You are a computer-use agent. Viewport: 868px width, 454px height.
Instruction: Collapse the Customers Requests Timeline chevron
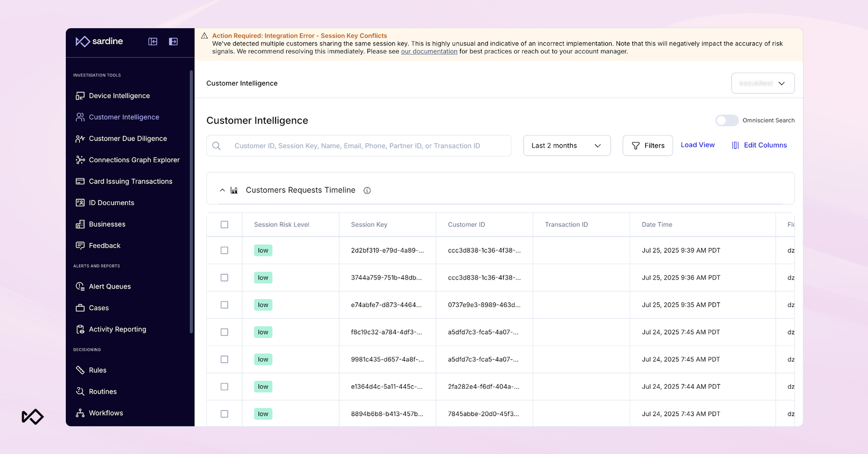tap(222, 190)
